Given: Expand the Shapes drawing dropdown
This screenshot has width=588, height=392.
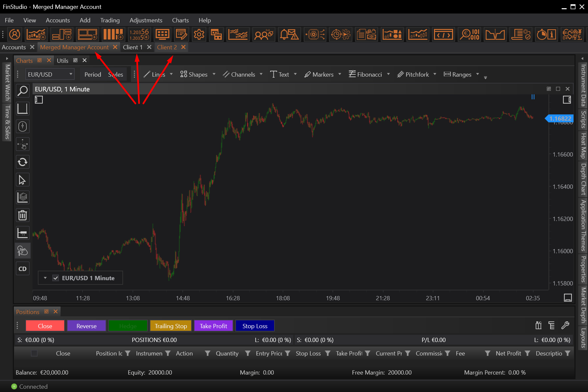Looking at the screenshot, I should [214, 74].
